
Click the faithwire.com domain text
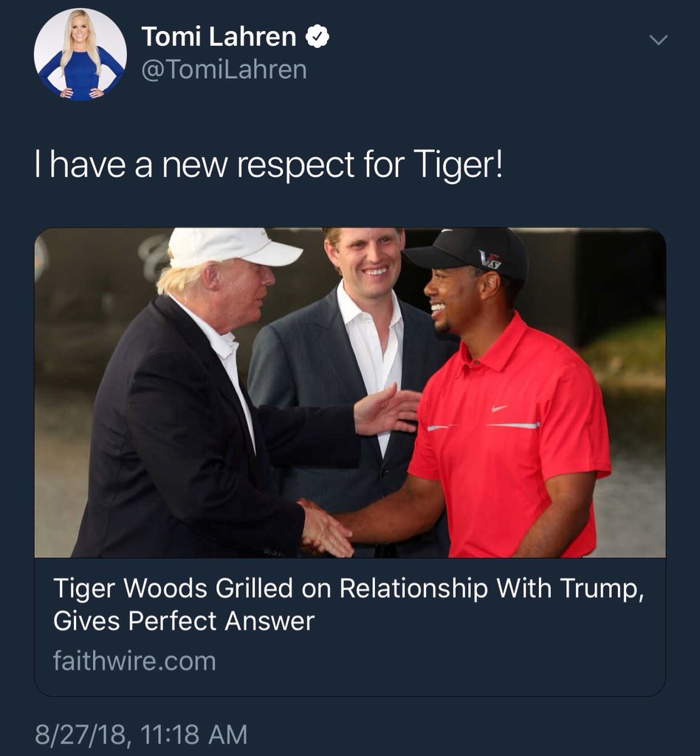click(x=134, y=661)
